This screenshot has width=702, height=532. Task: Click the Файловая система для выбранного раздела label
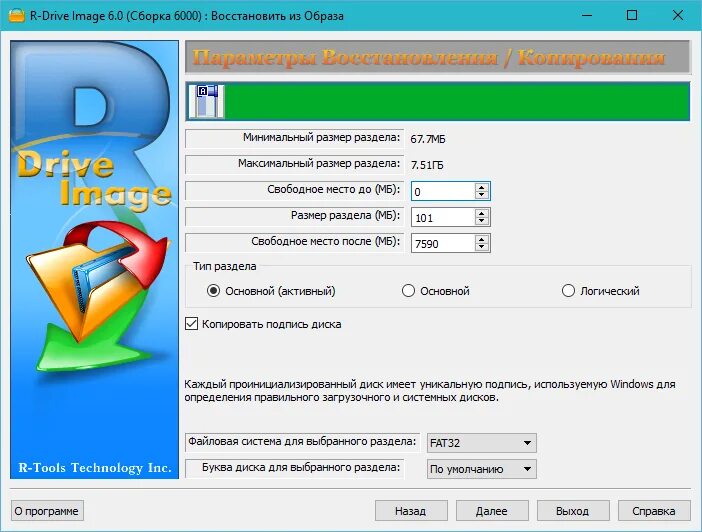(x=302, y=442)
